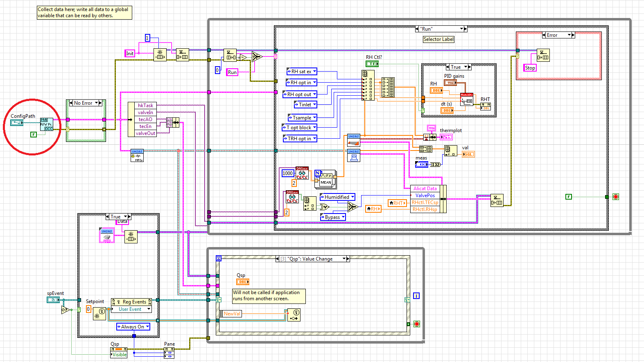This screenshot has width=644, height=362.
Task: Click the thermplot chart terminal
Action: click(446, 137)
